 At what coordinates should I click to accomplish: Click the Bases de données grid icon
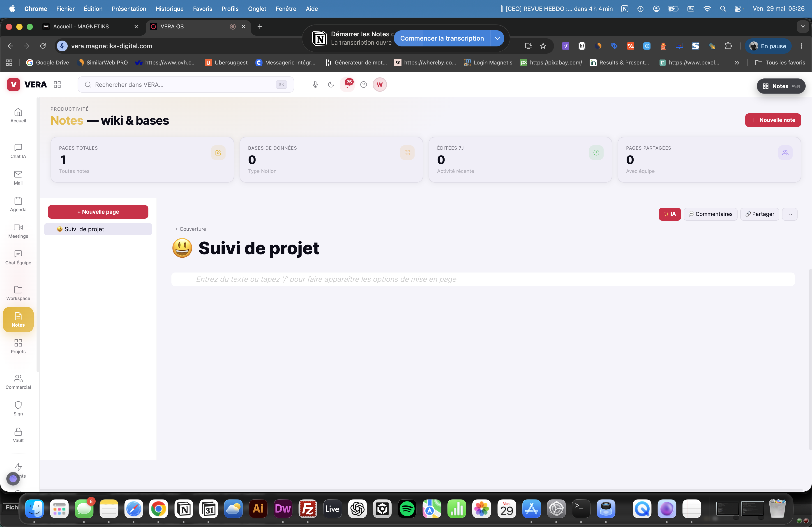(407, 152)
